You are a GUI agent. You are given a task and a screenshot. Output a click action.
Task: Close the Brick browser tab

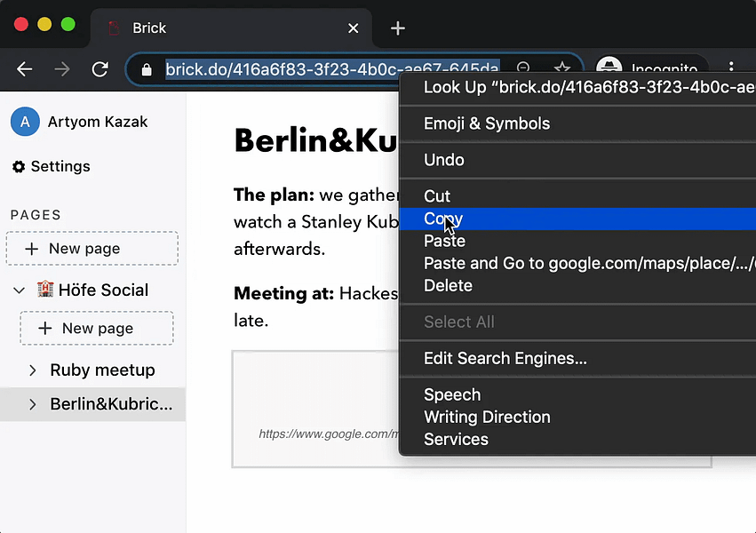point(353,28)
